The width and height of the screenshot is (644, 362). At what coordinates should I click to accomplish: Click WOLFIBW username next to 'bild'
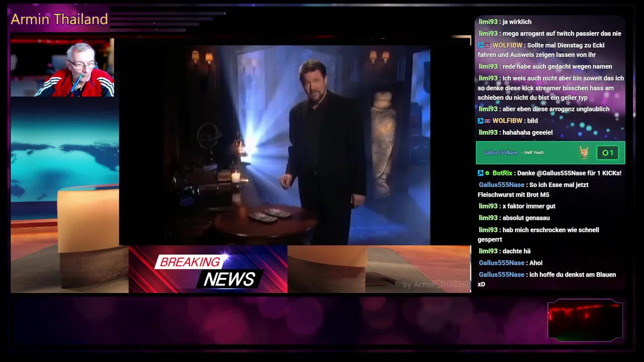pyautogui.click(x=507, y=121)
